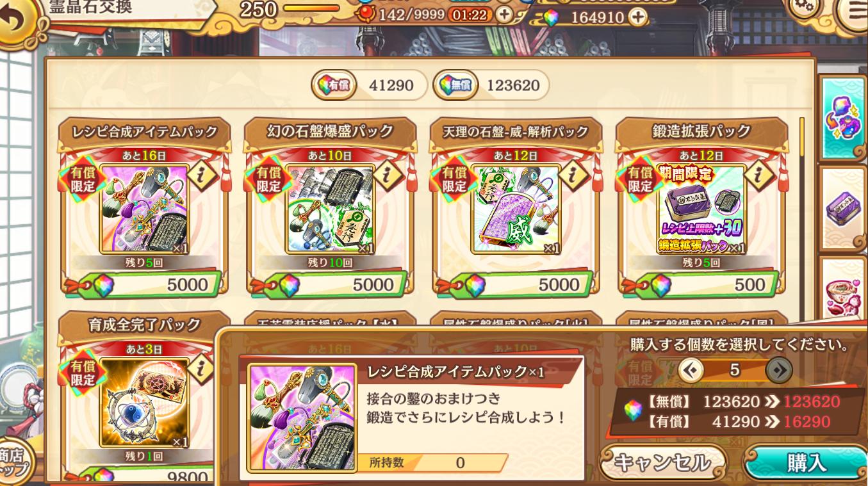The height and width of the screenshot is (486, 868).
Task: Tap the plus icon beside 164910 crystals
Action: (x=637, y=17)
